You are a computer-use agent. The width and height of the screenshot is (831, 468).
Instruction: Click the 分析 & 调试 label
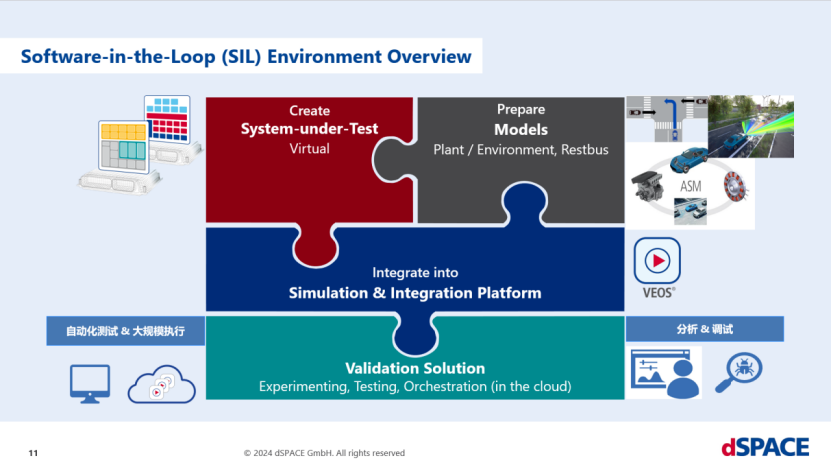click(704, 328)
